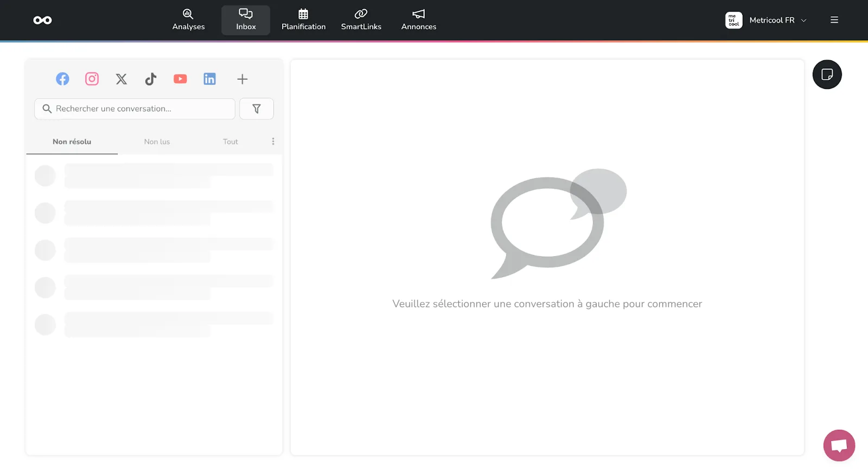868x472 pixels.
Task: Open the three-dot options beside Tout tab
Action: (x=273, y=142)
